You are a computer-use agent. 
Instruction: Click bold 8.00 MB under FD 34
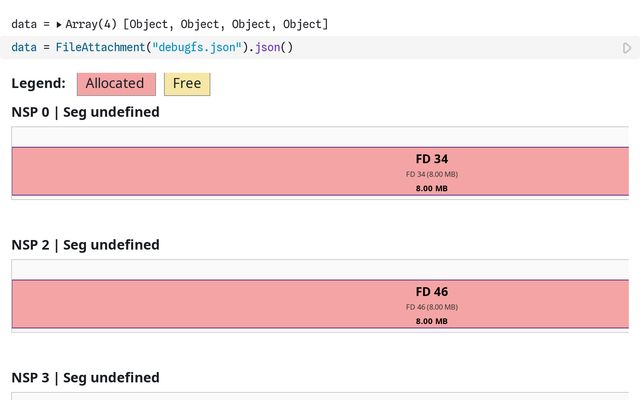coord(432,188)
